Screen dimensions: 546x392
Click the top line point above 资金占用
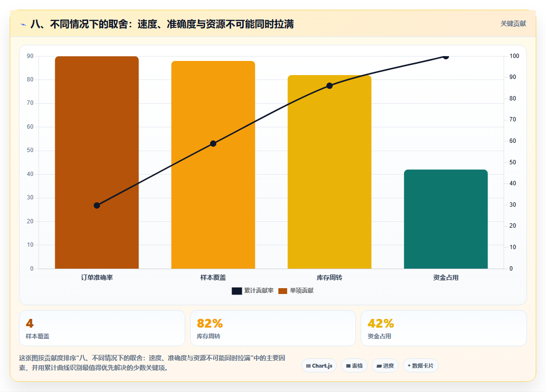(446, 57)
